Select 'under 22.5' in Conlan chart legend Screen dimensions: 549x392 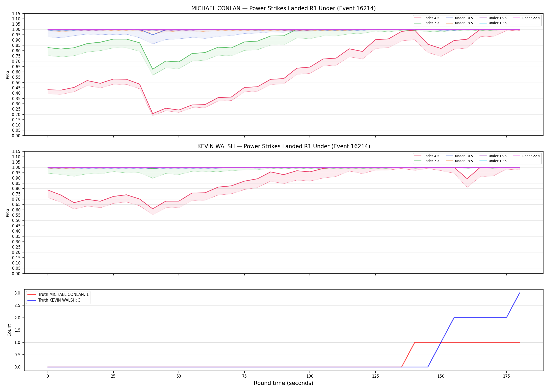(527, 18)
